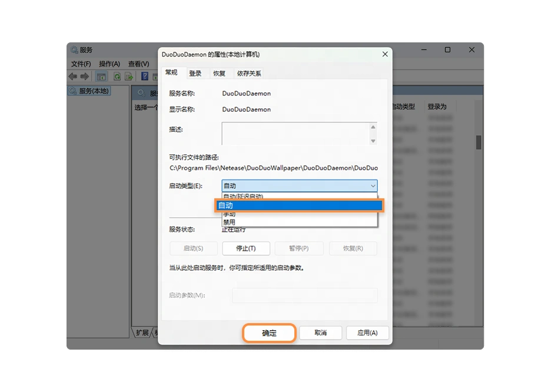Click the Back arrow in Services toolbar
The height and width of the screenshot is (392, 551).
pos(73,77)
